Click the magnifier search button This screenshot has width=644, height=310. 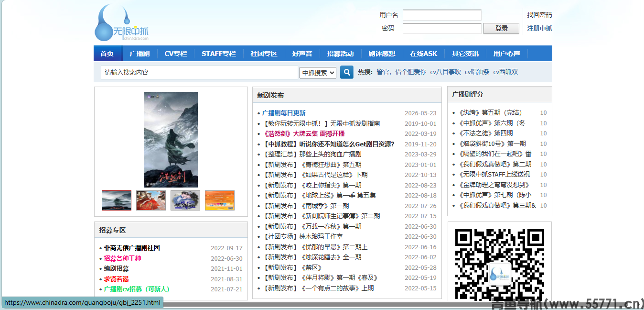(x=346, y=72)
